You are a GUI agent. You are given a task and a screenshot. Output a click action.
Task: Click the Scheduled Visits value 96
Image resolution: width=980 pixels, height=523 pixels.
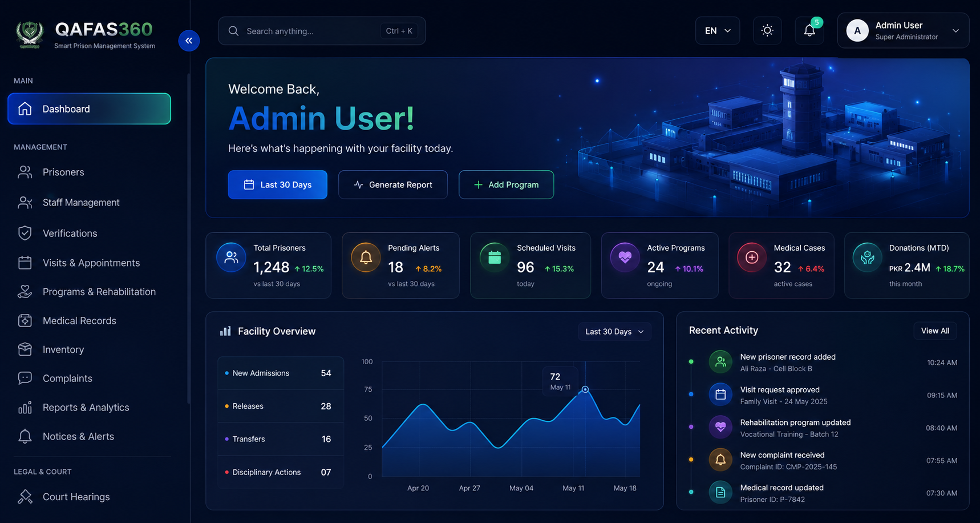coord(525,267)
